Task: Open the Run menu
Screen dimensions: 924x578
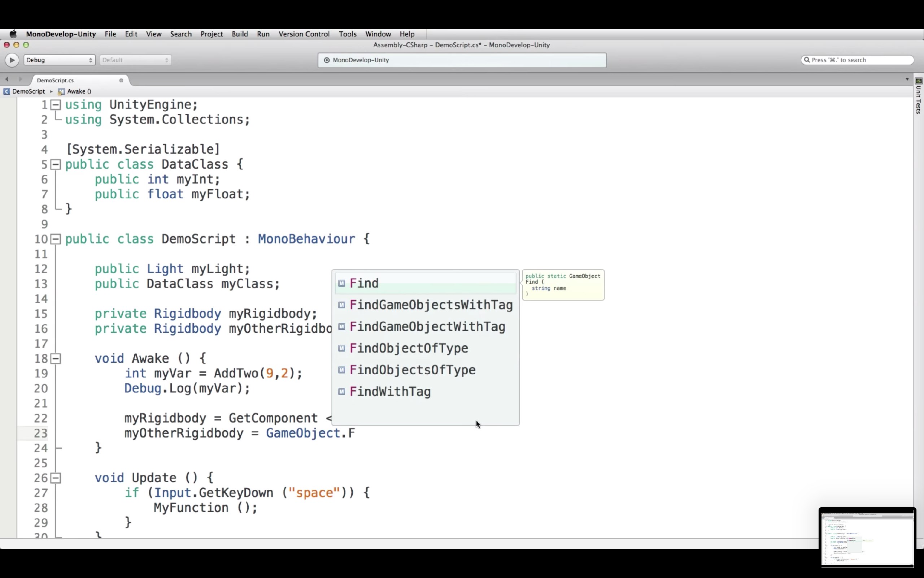Action: (x=263, y=34)
